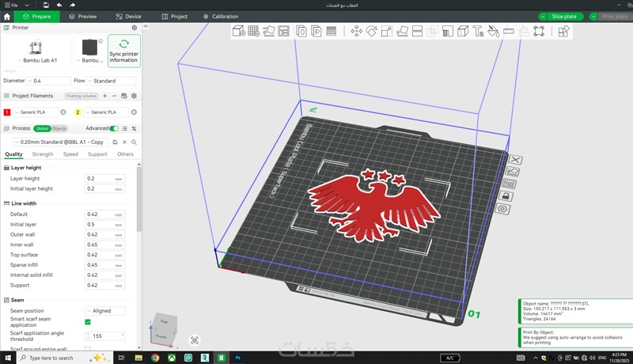Screen dimensions: 633x364
Task: Click filament 2 yellow color swatch
Action: (x=78, y=112)
